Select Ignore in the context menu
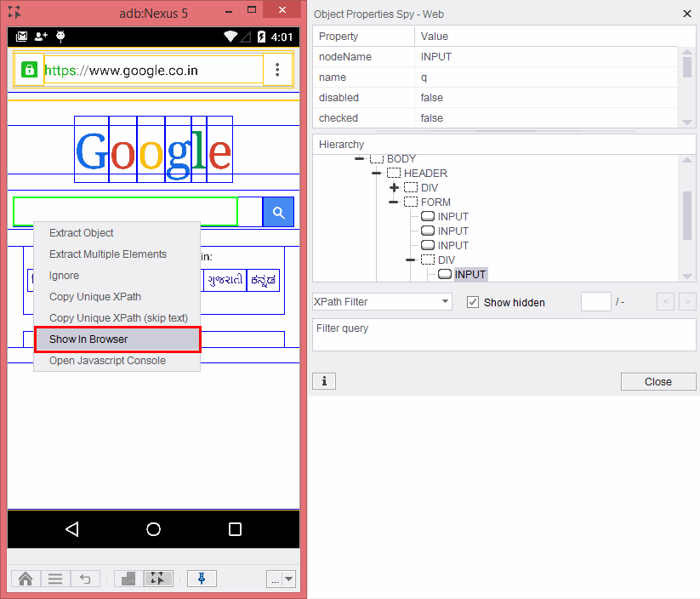700x599 pixels. [x=64, y=276]
